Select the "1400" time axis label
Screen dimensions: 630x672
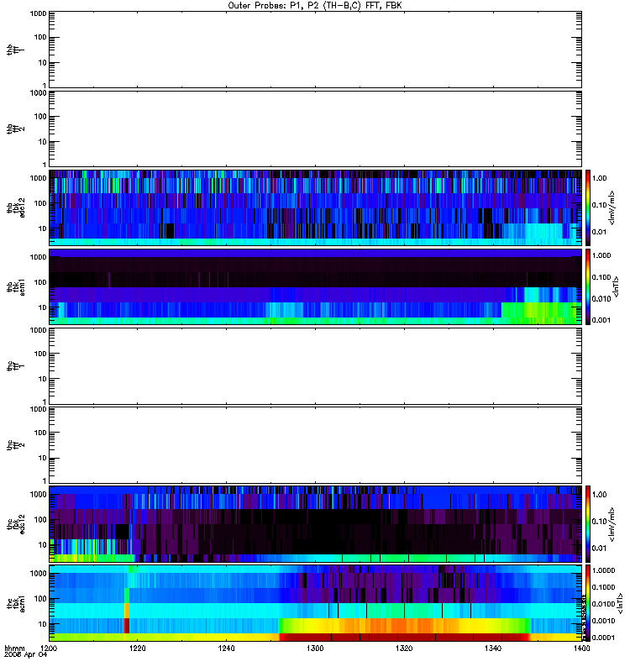581,648
